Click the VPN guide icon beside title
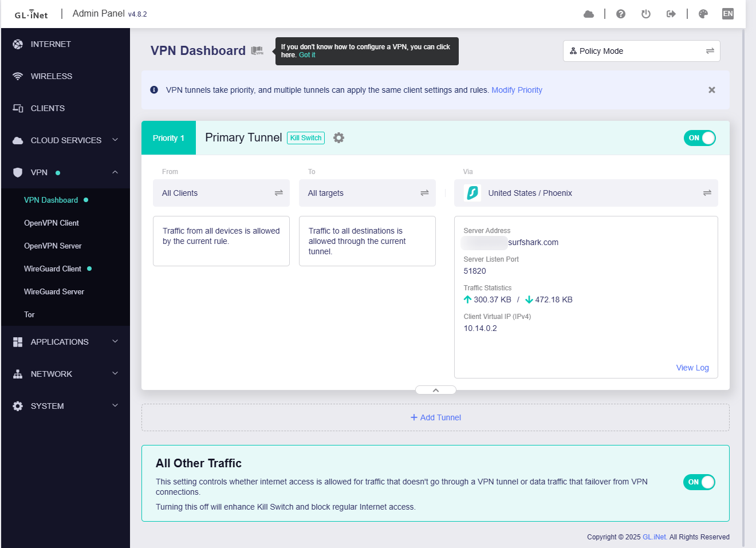The width and height of the screenshot is (756, 548). 257,51
